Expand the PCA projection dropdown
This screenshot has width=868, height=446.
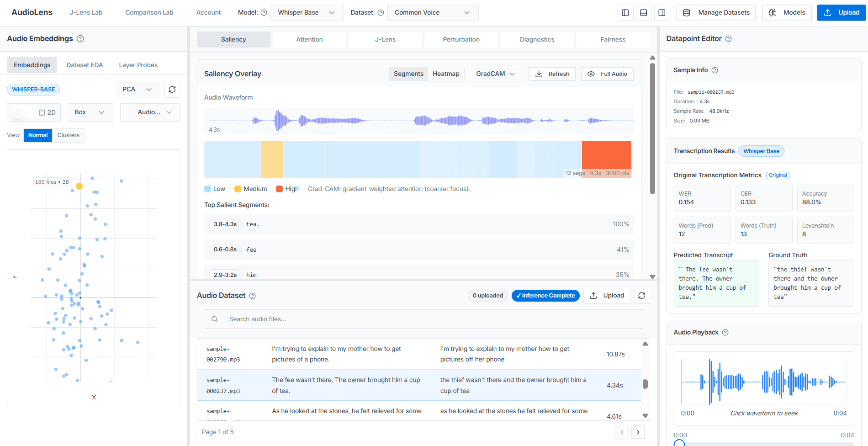point(138,90)
